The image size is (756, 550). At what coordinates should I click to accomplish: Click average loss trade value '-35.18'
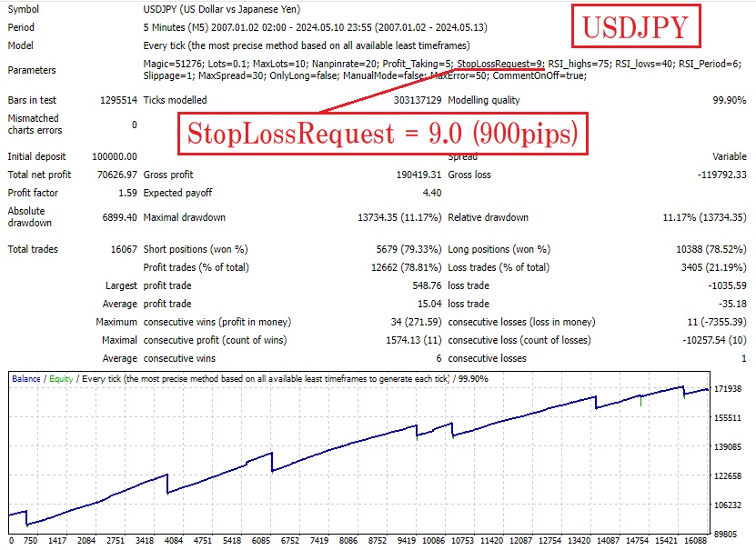click(732, 305)
